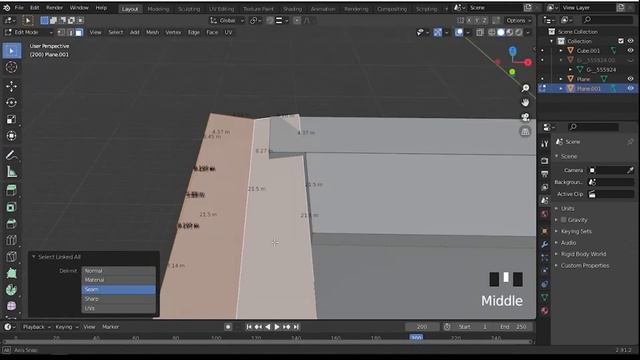640x360 pixels.
Task: Select the Measure ruler tool
Action: [x=11, y=172]
